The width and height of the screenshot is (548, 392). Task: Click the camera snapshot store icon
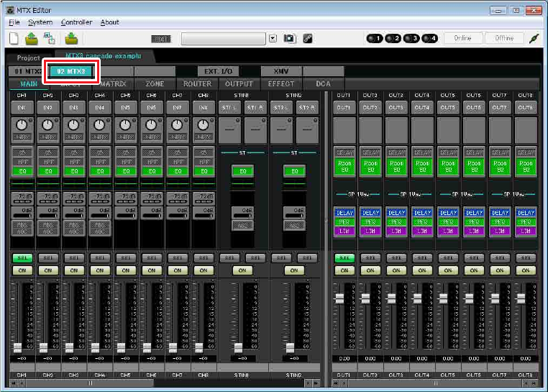pos(289,38)
